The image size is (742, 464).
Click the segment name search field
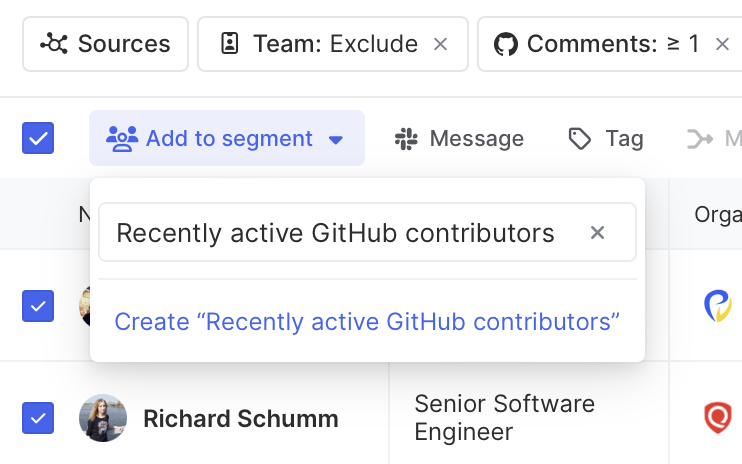(335, 233)
